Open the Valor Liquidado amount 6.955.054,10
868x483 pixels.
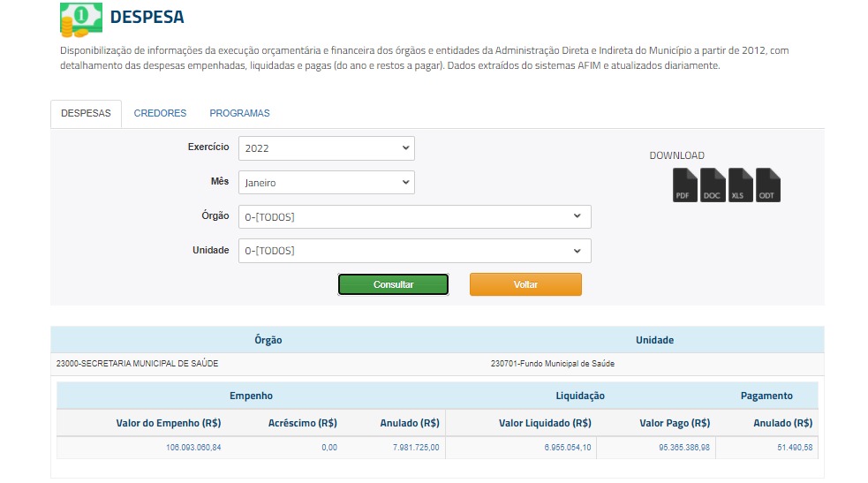(x=568, y=448)
